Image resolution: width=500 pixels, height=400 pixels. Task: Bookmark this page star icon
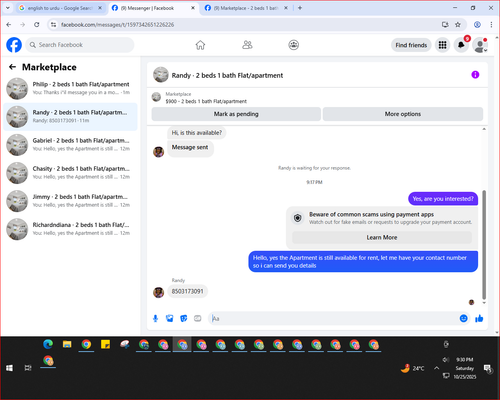458,25
